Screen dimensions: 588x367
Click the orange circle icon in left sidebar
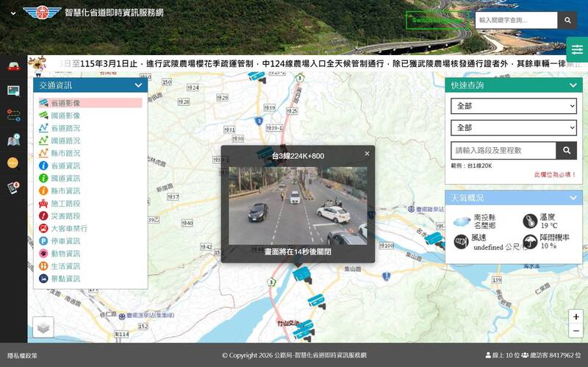coord(12,163)
